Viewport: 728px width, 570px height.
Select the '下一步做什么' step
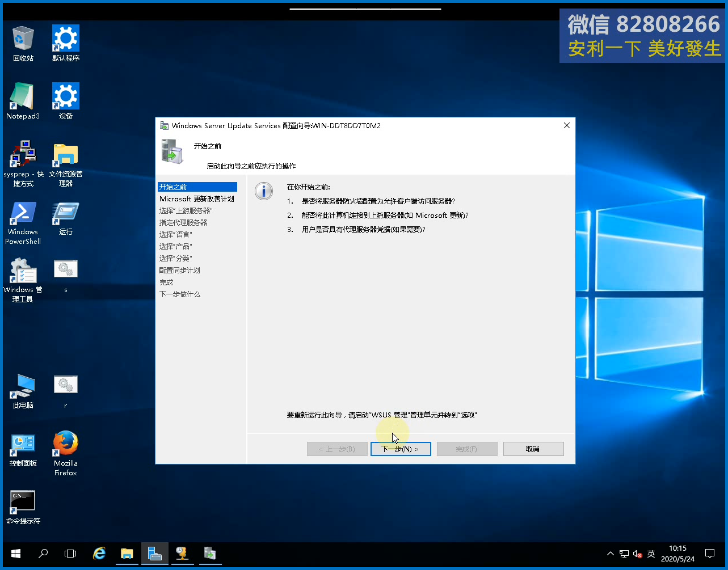(180, 294)
